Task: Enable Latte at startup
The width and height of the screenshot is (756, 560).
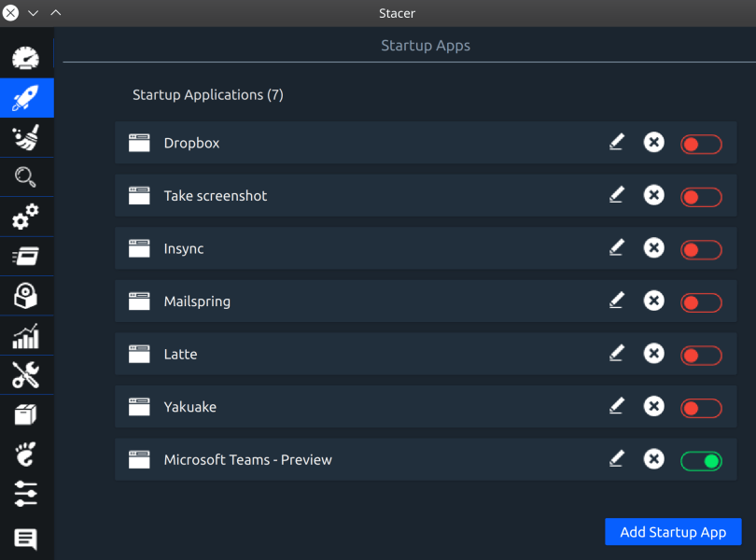Action: [x=701, y=356]
